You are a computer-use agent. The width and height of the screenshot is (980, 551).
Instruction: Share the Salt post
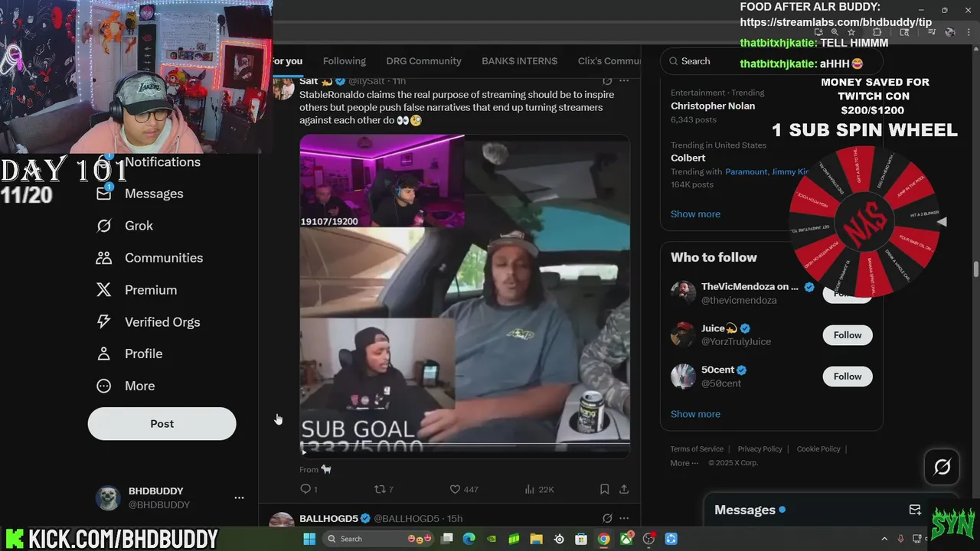(x=624, y=489)
